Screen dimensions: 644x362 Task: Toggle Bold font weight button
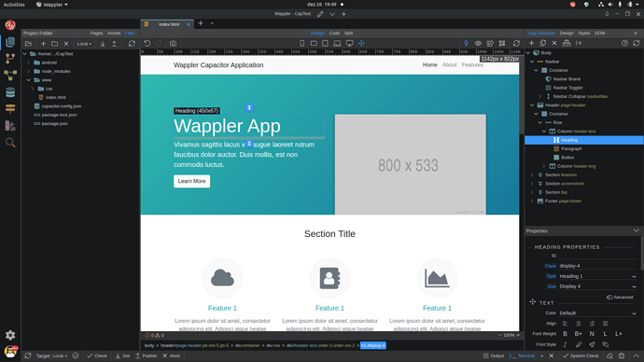(566, 334)
